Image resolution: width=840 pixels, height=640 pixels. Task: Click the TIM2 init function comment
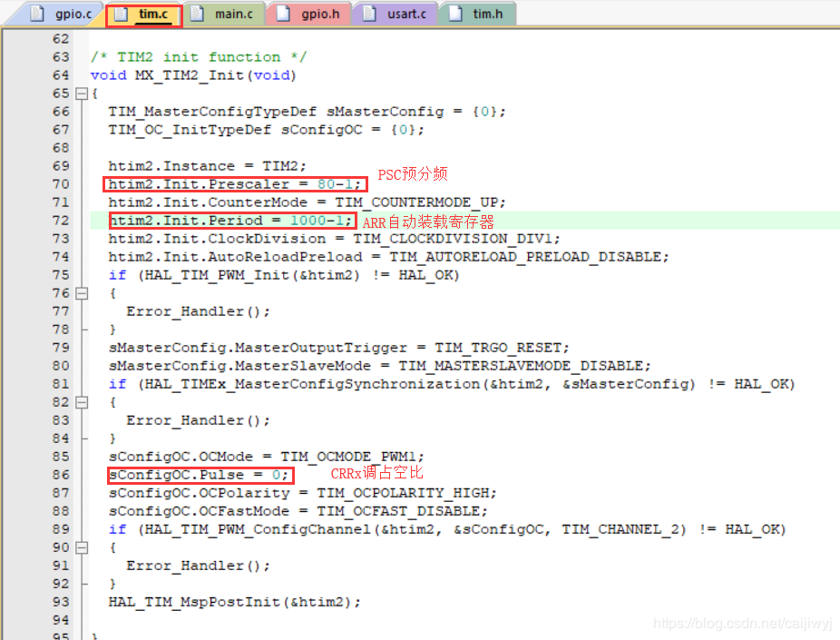pos(199,57)
